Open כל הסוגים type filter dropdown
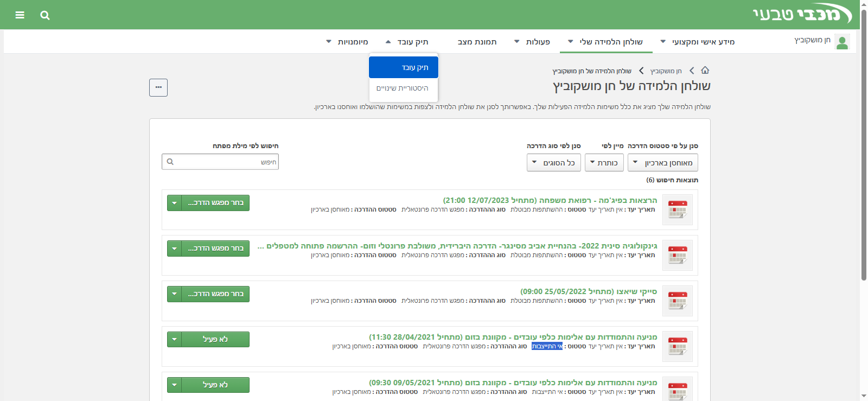 coord(554,163)
